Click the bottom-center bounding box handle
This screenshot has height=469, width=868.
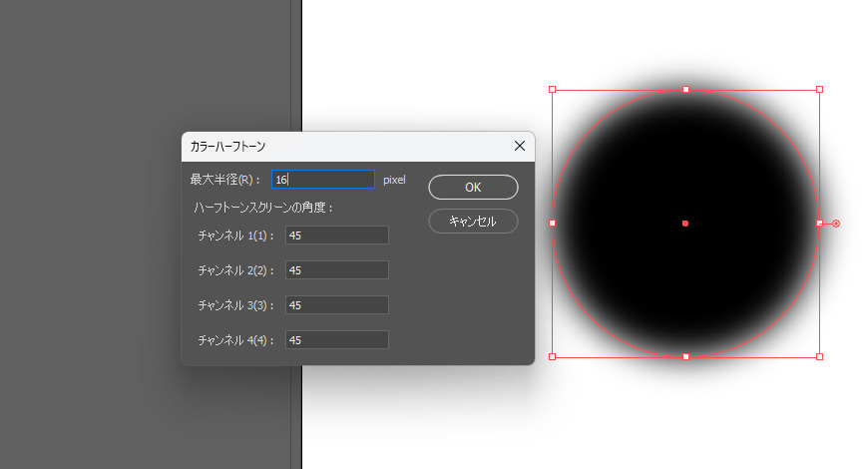(685, 356)
